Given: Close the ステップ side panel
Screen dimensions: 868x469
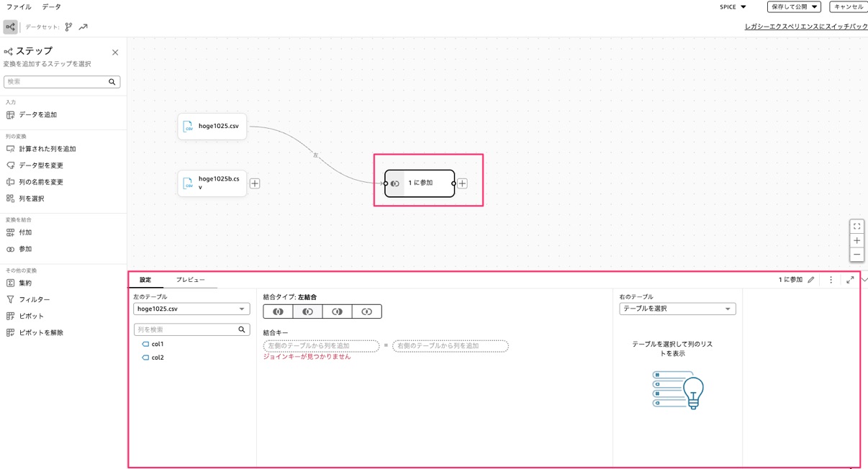Looking at the screenshot, I should point(115,53).
